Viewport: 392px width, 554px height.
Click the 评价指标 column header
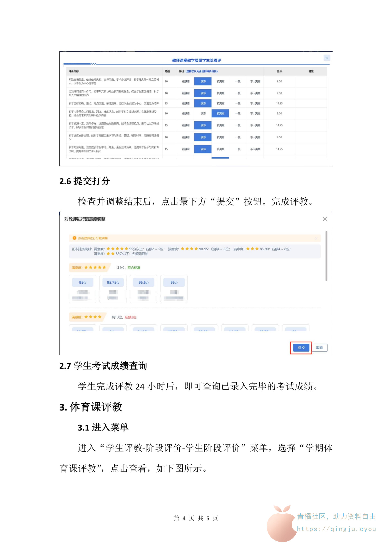click(x=74, y=71)
